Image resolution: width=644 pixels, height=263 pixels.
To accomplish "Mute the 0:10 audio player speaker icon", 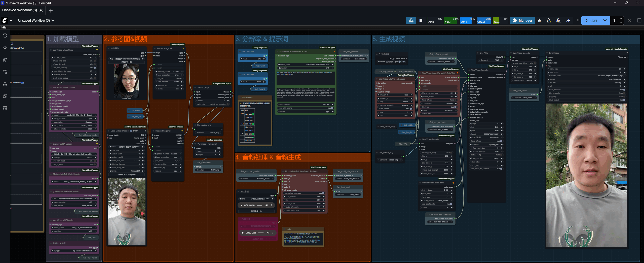I will (267, 205).
